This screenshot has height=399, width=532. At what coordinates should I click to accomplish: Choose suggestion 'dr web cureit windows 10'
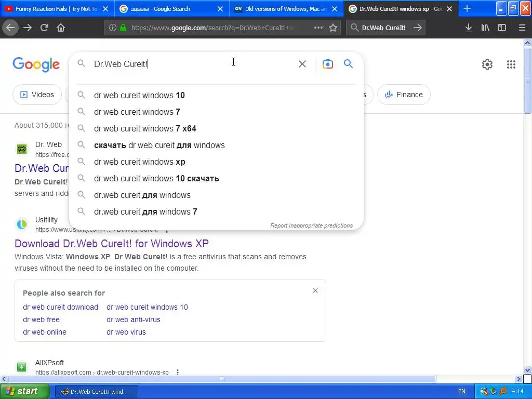(x=216, y=96)
